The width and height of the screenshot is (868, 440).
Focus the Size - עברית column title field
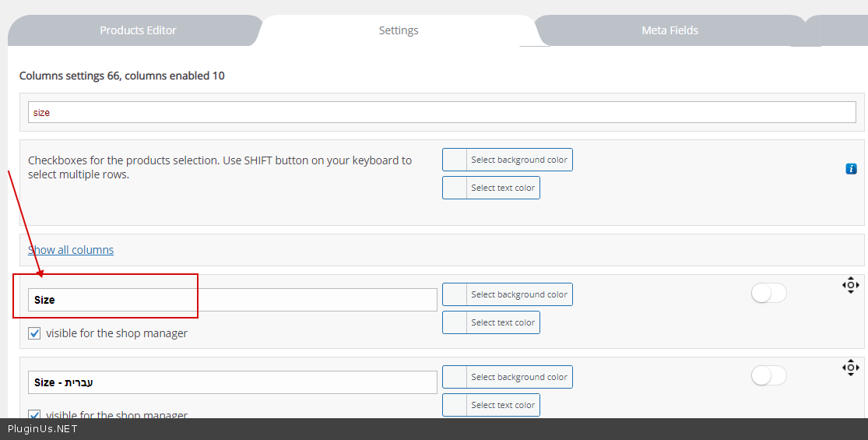click(x=232, y=382)
